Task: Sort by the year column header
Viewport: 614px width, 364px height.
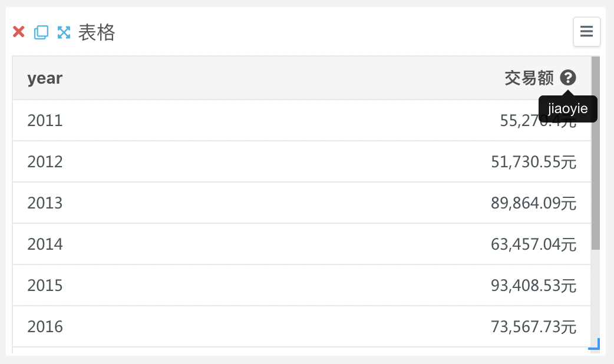Action: coord(45,78)
